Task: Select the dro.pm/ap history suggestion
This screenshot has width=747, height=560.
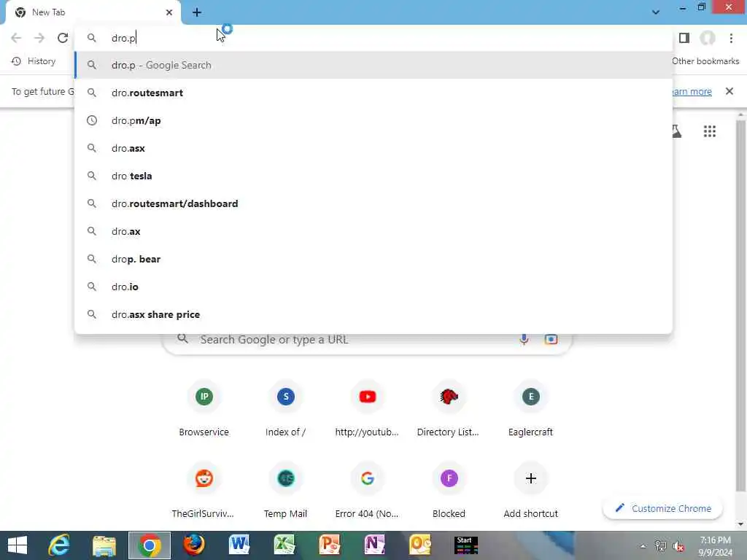Action: tap(373, 120)
